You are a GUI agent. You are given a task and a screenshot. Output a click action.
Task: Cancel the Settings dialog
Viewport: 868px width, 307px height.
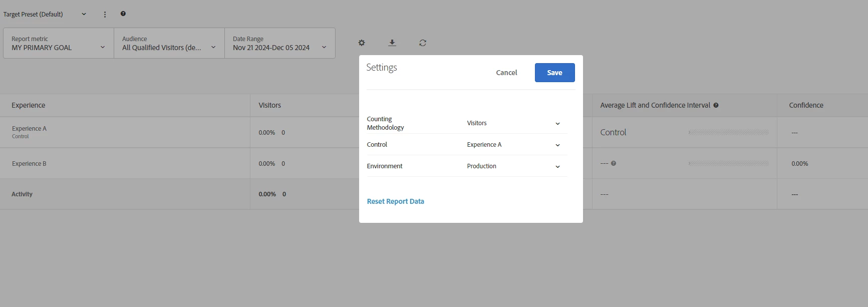(x=506, y=73)
